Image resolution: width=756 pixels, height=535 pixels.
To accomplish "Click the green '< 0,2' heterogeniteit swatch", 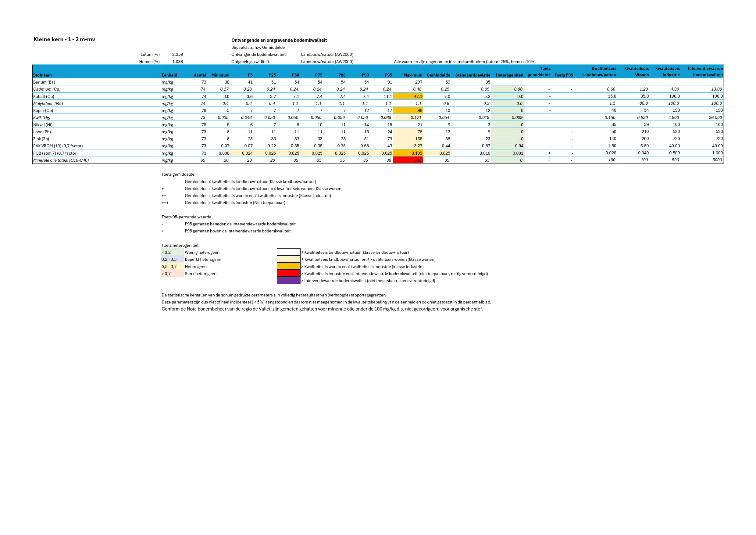I will (172, 252).
